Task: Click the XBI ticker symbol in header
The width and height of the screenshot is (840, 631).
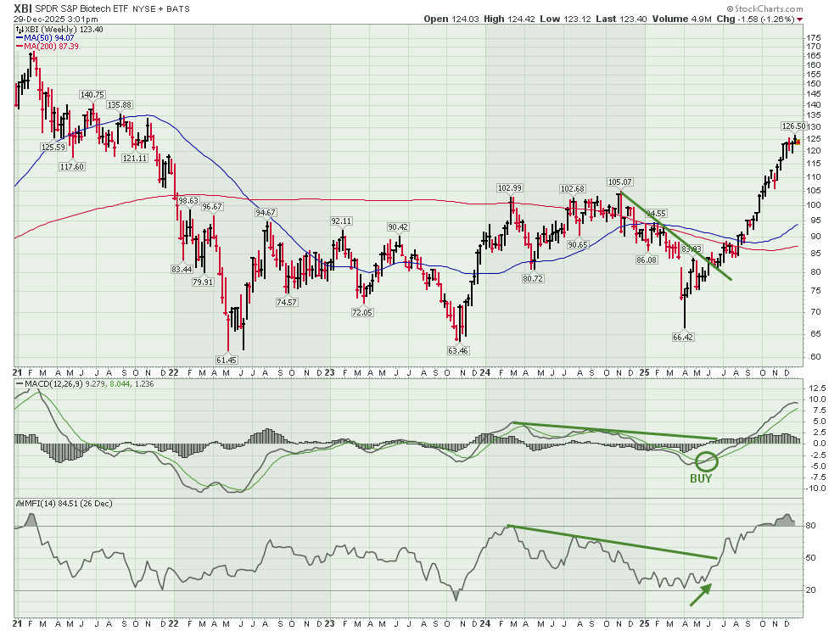Action: point(25,8)
